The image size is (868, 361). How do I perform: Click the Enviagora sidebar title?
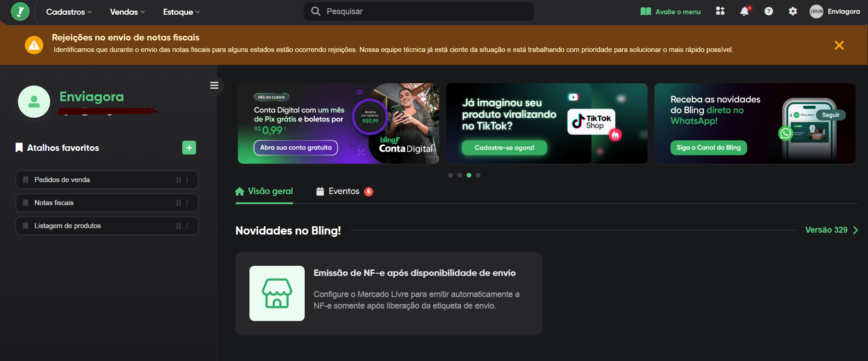[x=92, y=97]
